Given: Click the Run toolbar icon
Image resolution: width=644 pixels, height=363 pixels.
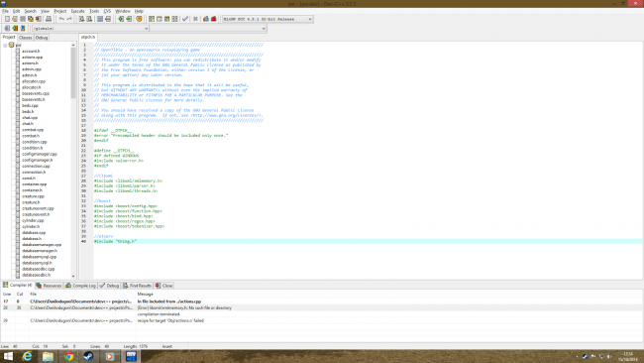Looking at the screenshot, I should click(159, 19).
